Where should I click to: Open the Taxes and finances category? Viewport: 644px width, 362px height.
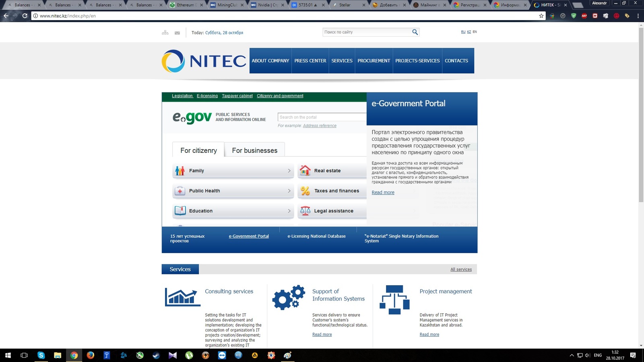click(x=332, y=191)
